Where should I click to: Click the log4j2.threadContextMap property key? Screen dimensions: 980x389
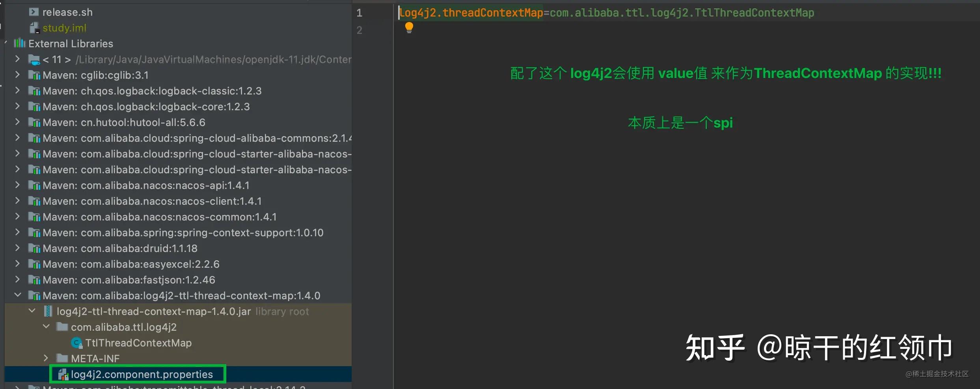click(x=471, y=13)
